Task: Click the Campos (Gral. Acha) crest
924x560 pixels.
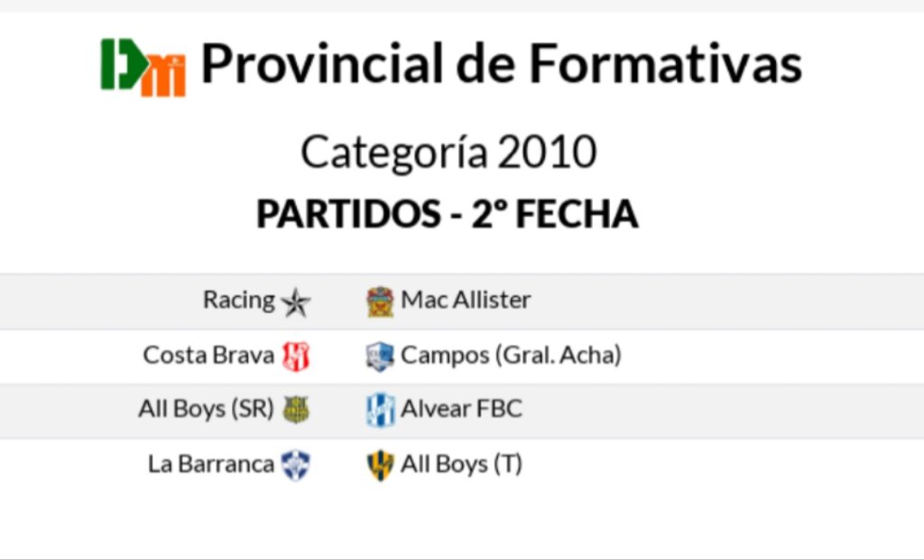Action: coord(380,356)
